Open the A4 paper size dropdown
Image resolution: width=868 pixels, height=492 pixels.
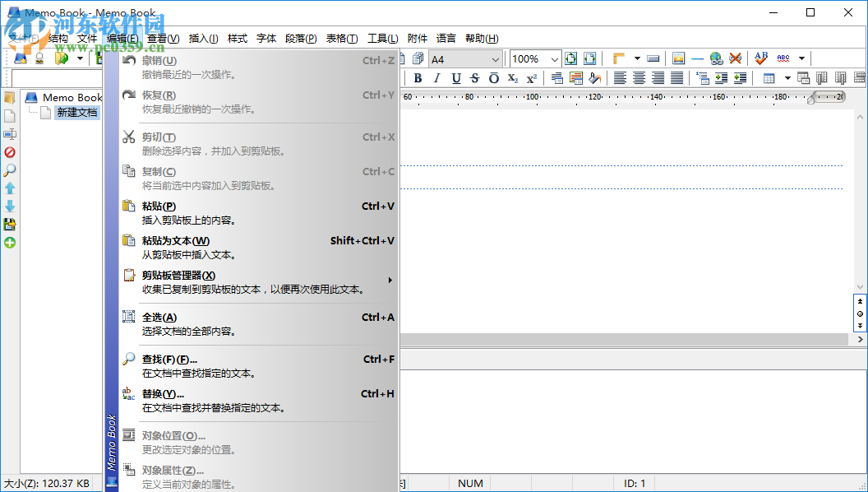coord(494,58)
